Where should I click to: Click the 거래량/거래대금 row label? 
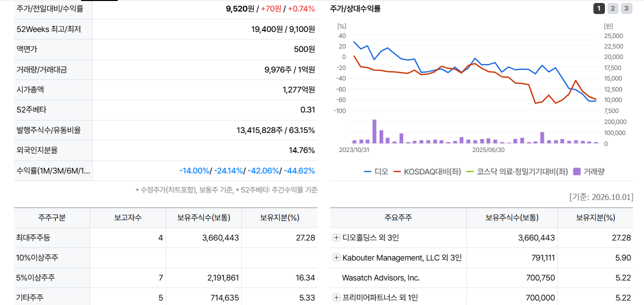tap(42, 69)
